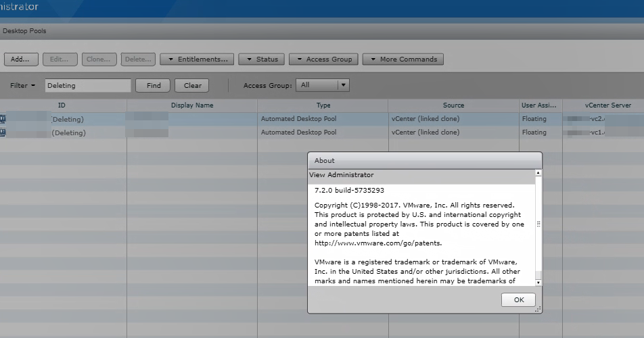Sort by the Display Name column header
The height and width of the screenshot is (338, 644).
(x=192, y=105)
